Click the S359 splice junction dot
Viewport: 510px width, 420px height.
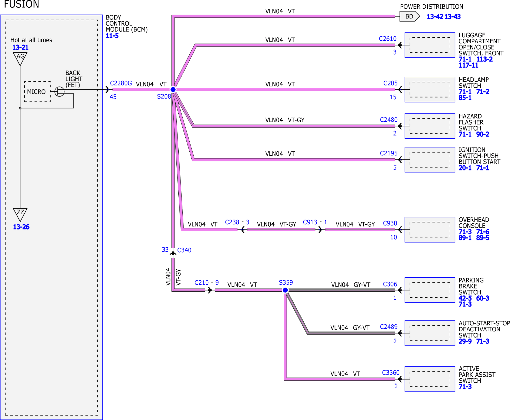pos(285,290)
